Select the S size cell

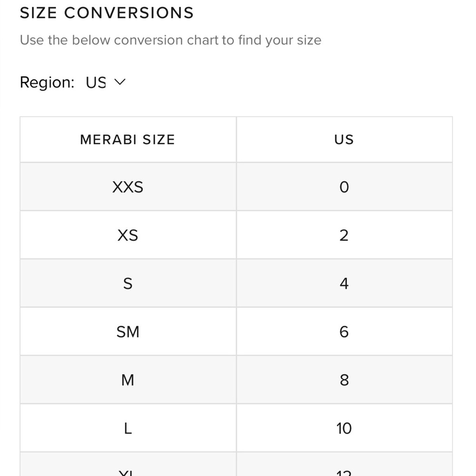[x=128, y=283]
